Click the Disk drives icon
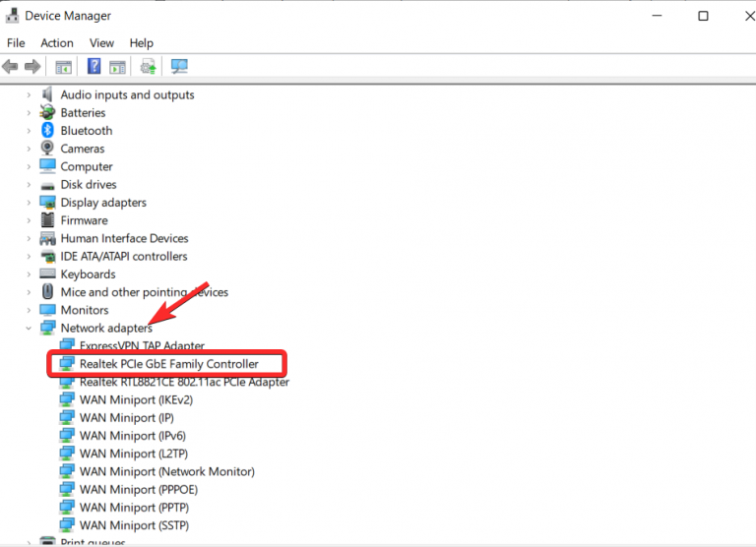 click(47, 186)
